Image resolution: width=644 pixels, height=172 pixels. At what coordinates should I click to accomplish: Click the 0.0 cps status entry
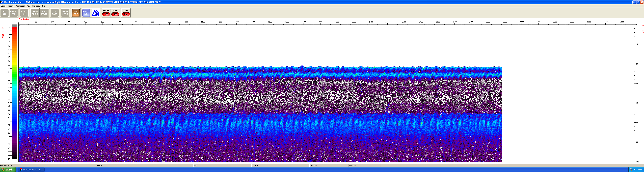click(255, 165)
